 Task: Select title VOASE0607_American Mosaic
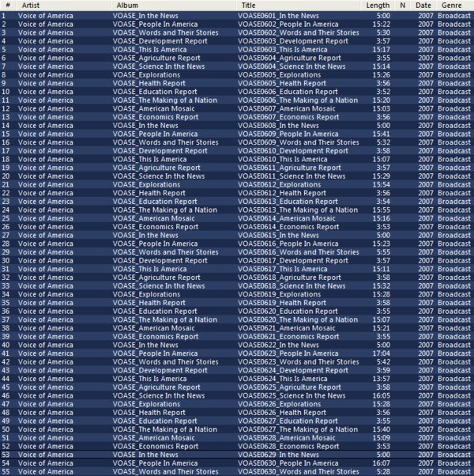click(287, 108)
